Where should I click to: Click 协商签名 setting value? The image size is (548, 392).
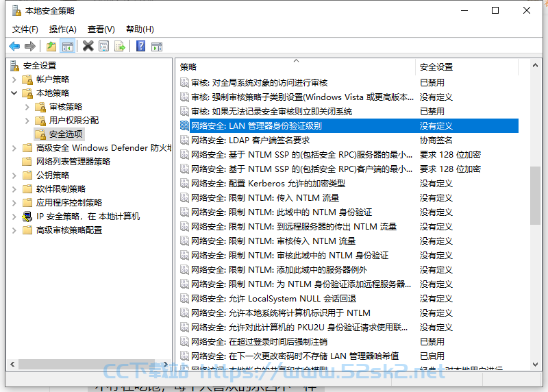436,140
